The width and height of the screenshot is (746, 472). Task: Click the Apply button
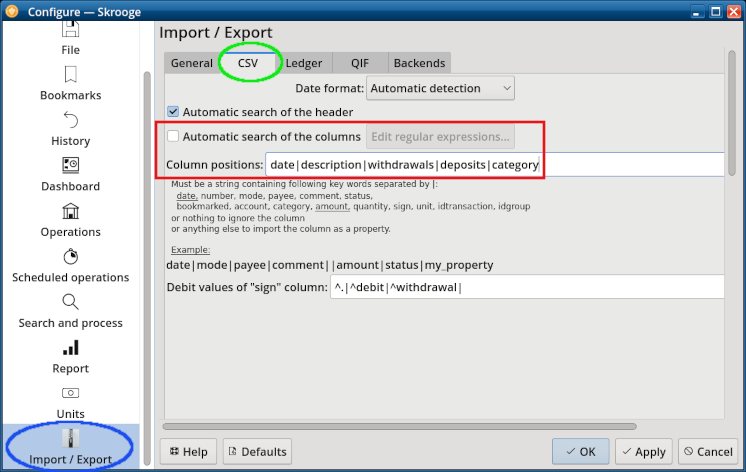[x=643, y=452]
